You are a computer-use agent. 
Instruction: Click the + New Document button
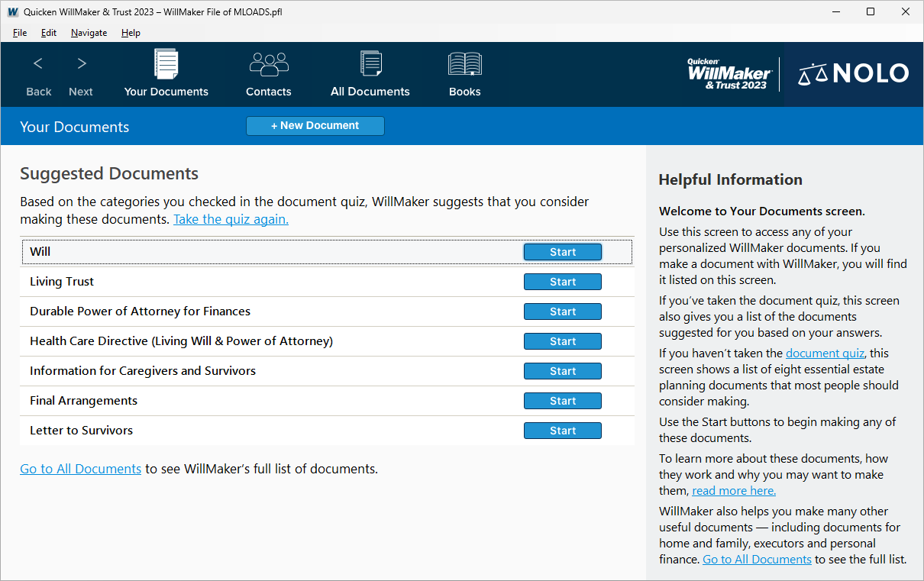[x=315, y=125]
